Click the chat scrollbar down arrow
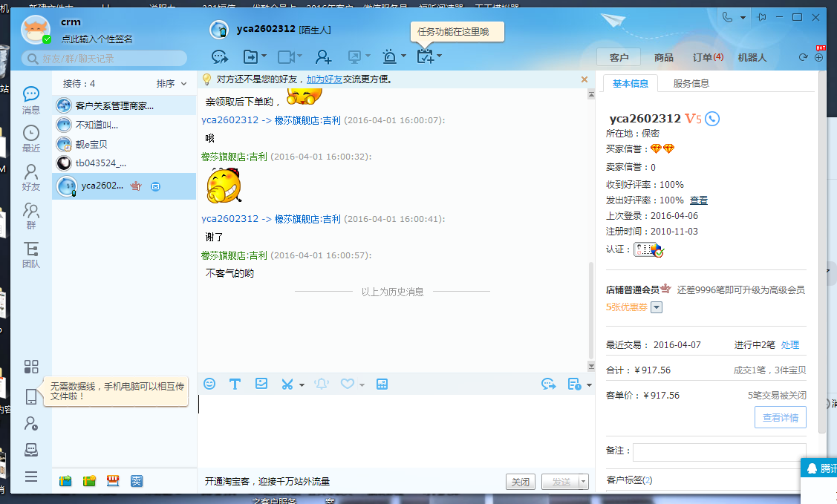This screenshot has width=837, height=504. [591, 367]
